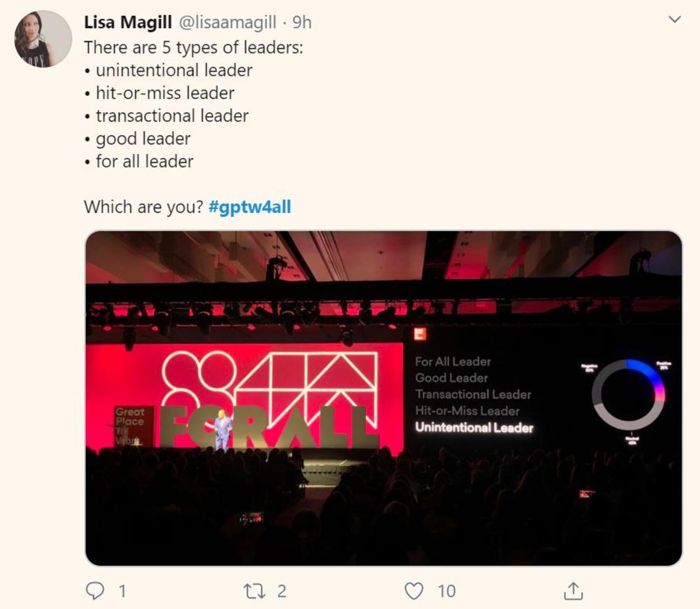Click the retweet count number 2
The image size is (700, 609).
click(282, 591)
